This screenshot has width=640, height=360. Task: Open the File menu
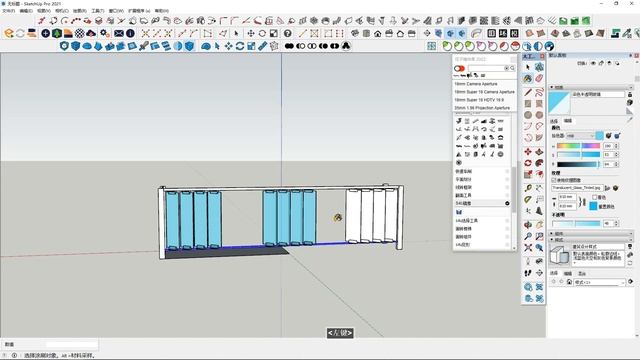pyautogui.click(x=9, y=11)
